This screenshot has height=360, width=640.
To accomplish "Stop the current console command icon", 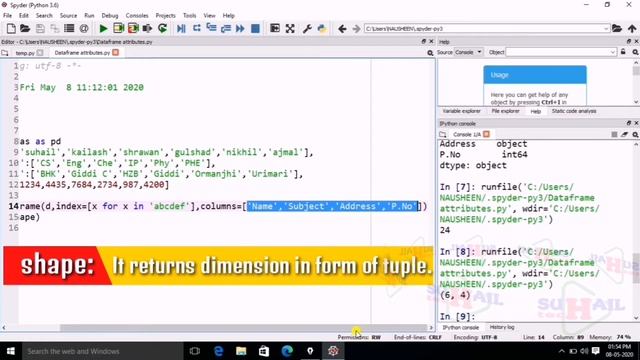I will [x=614, y=134].
